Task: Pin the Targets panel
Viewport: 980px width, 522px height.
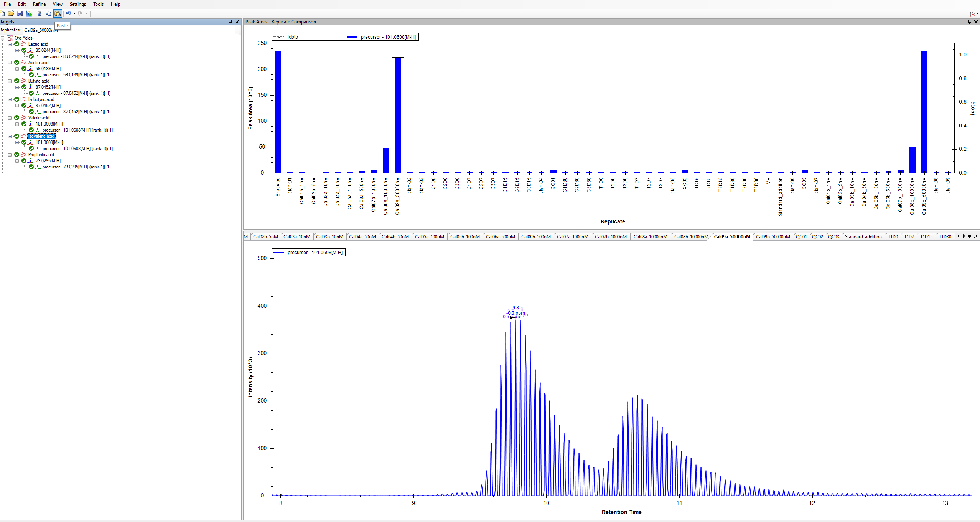Action: point(231,22)
